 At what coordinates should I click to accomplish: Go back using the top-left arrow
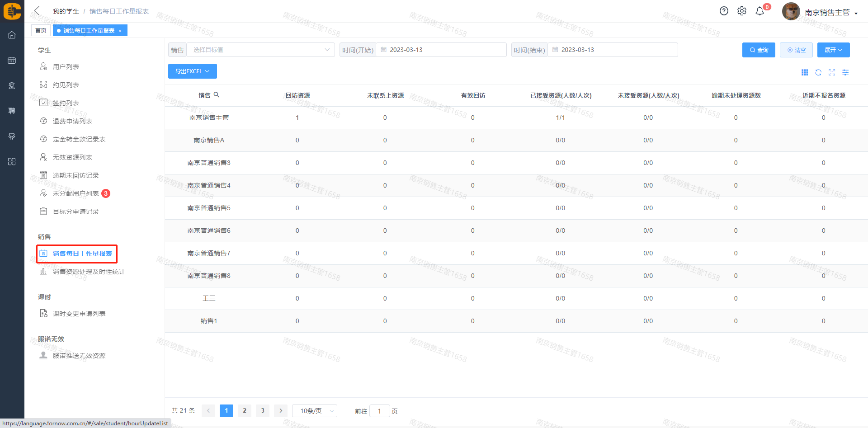tap(37, 11)
